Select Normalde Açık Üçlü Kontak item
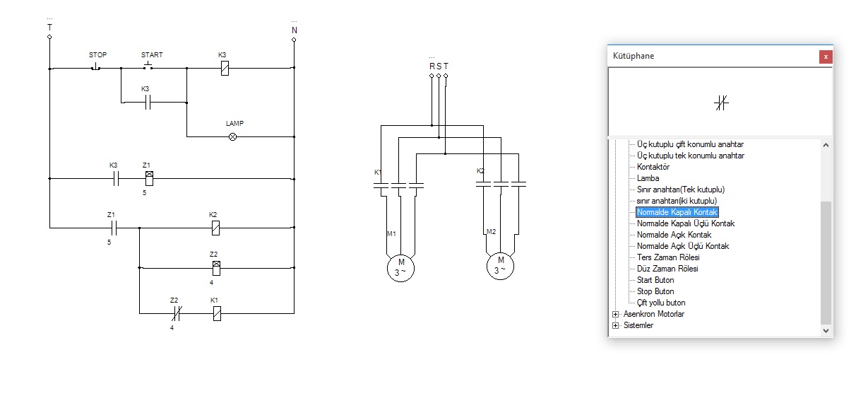Image resolution: width=868 pixels, height=408 pixels. click(x=683, y=246)
